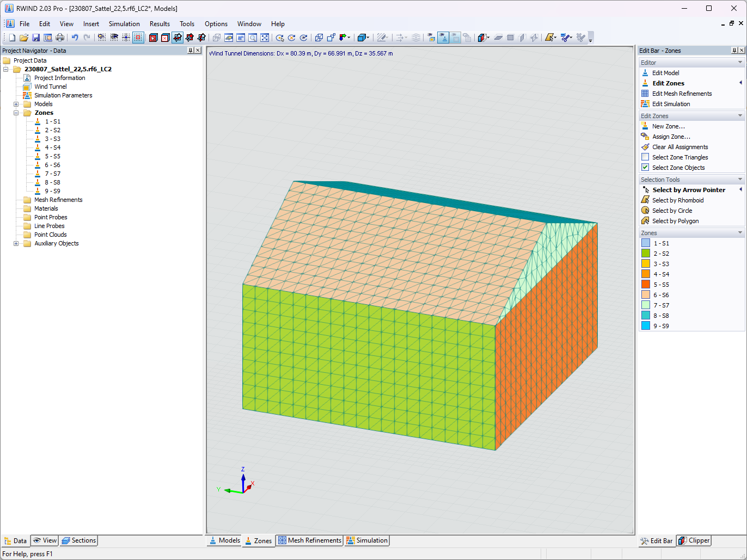747x560 pixels.
Task: Select the Open file icon
Action: coord(23,37)
